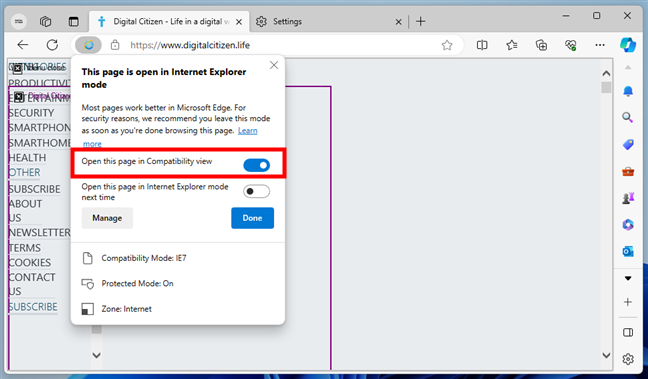Open sidebar Tools briefcase
Image resolution: width=648 pixels, height=379 pixels.
(x=628, y=172)
